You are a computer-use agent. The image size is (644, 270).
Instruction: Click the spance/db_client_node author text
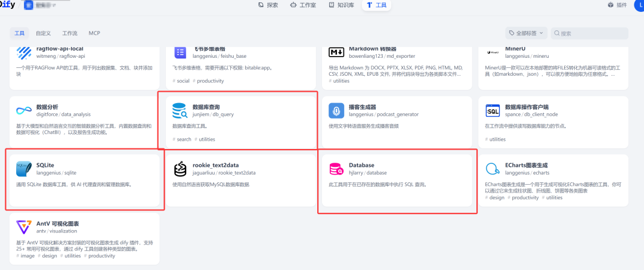pos(531,114)
